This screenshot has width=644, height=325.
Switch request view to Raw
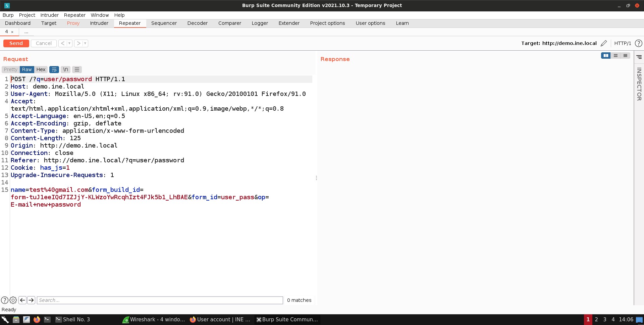click(x=27, y=69)
